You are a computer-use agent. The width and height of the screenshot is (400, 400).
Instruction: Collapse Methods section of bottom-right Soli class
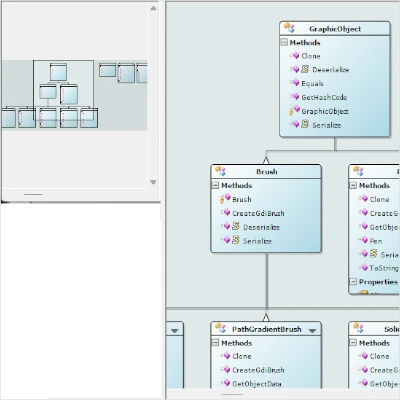click(x=353, y=342)
